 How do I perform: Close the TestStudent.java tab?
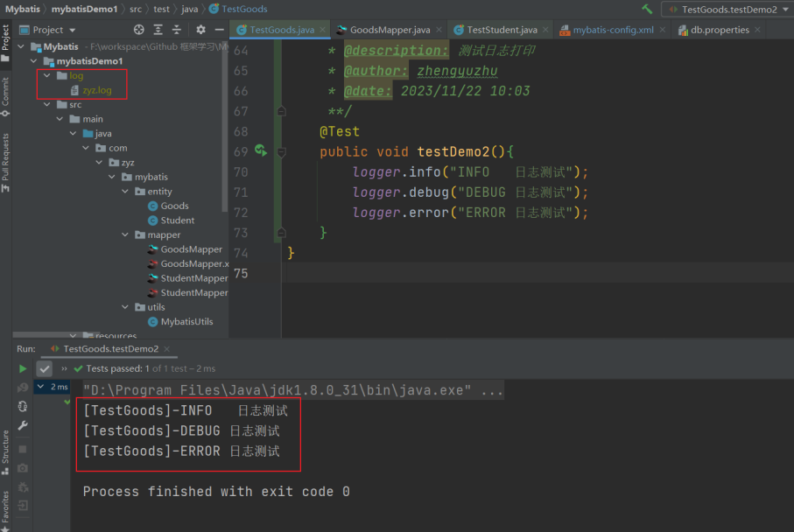click(545, 30)
